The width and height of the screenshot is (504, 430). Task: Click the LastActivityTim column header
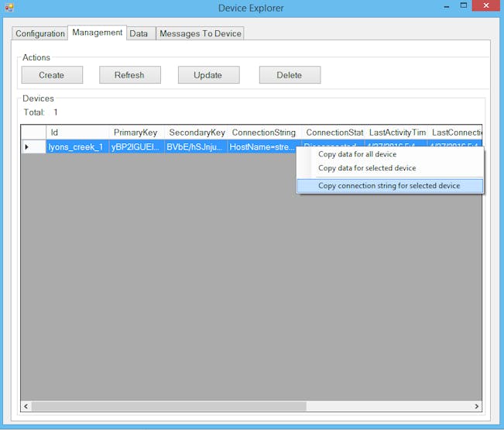[x=396, y=132]
